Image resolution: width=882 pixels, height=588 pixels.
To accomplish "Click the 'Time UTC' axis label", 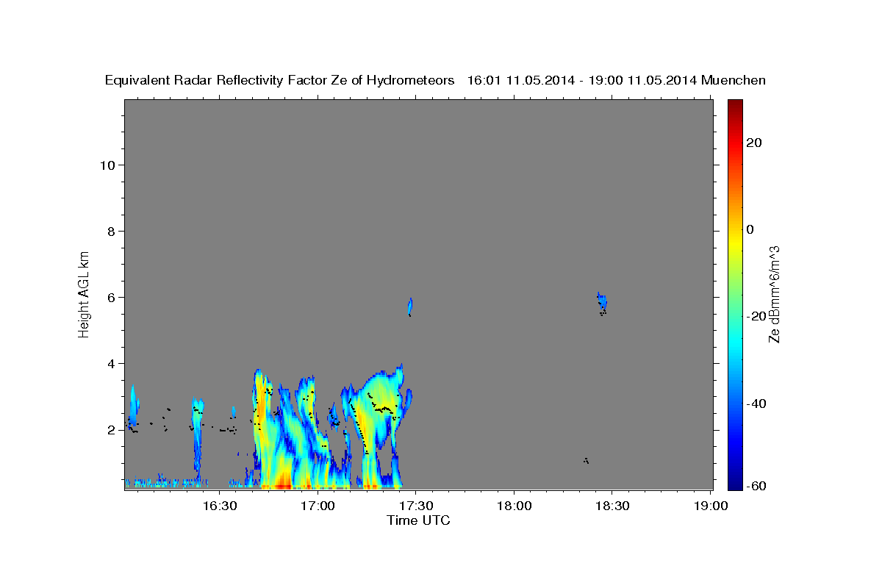I will click(418, 520).
